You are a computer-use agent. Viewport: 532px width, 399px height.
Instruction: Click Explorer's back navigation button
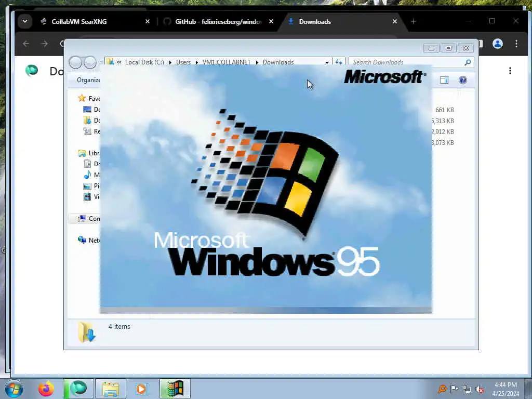[x=75, y=62]
